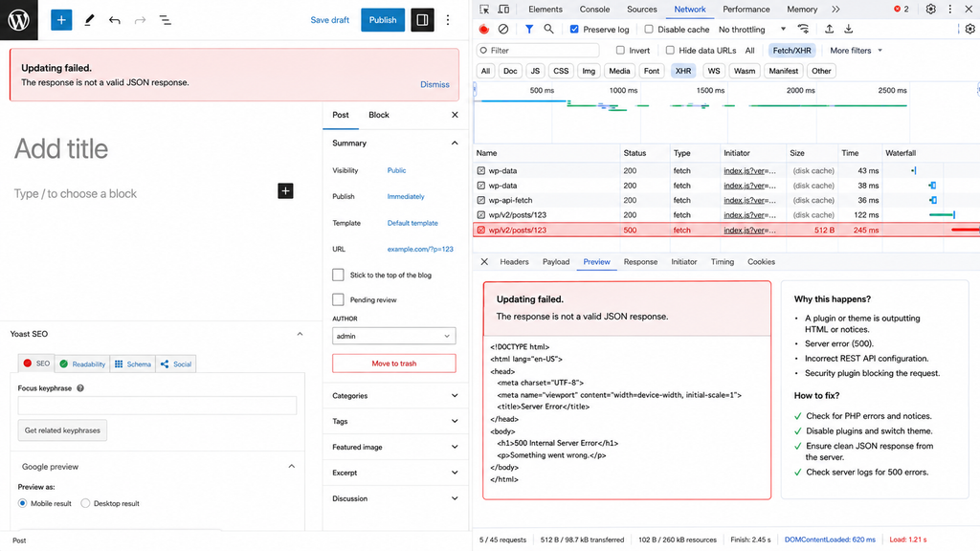Collapse the Google preview section
The image size is (980, 551).
click(x=291, y=466)
